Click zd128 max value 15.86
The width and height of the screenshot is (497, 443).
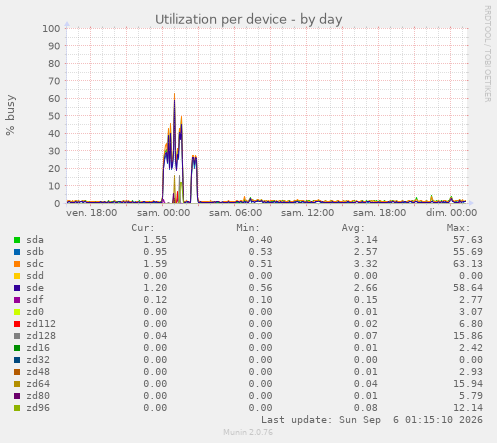coord(468,336)
